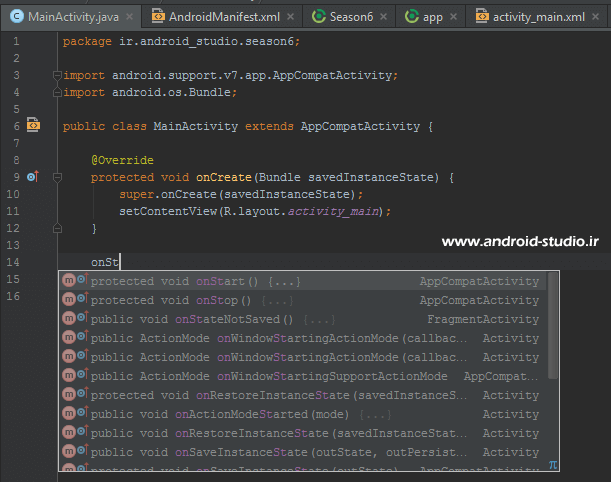Click the method icon beside onStart()
This screenshot has width=611, height=482.
(69, 282)
